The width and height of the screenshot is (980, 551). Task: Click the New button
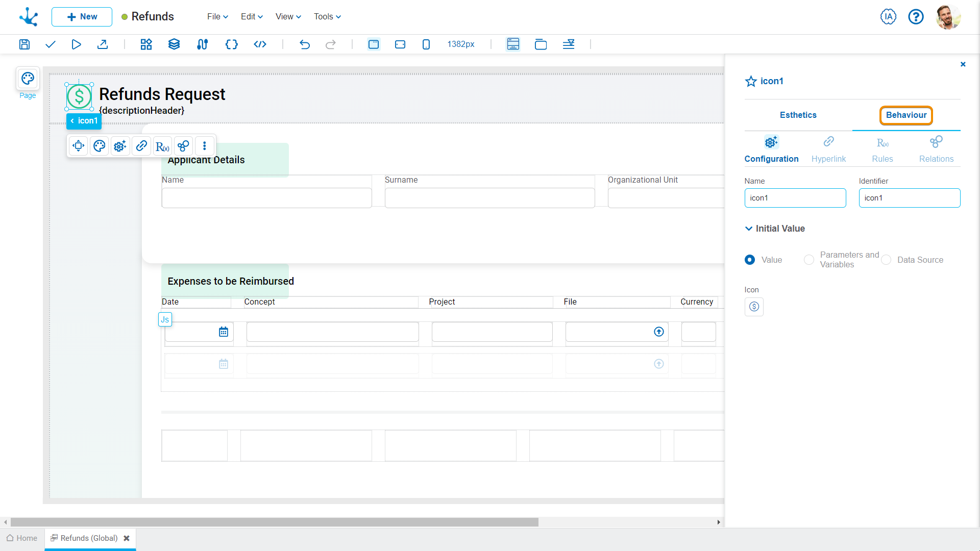click(x=82, y=17)
